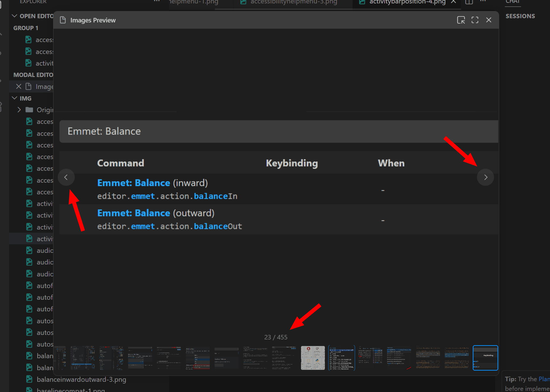550x392 pixels.
Task: Open the more actions ellipsis on the tab bar
Action: pos(483,1)
